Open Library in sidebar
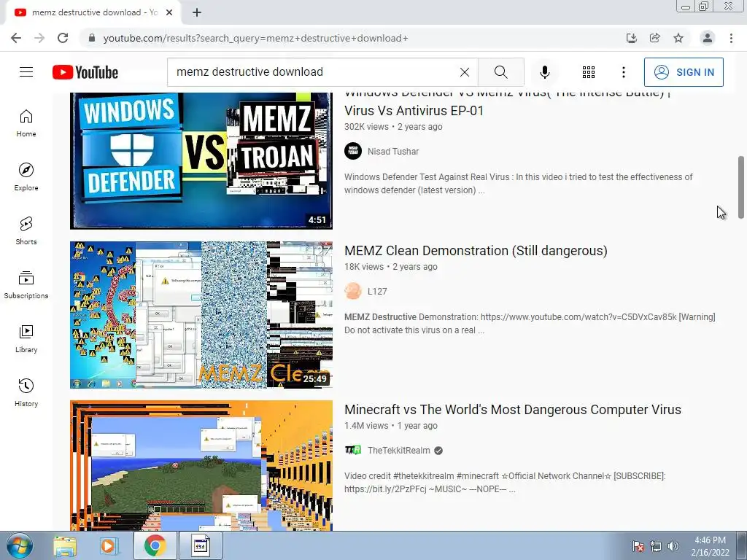747x560 pixels. (26, 338)
